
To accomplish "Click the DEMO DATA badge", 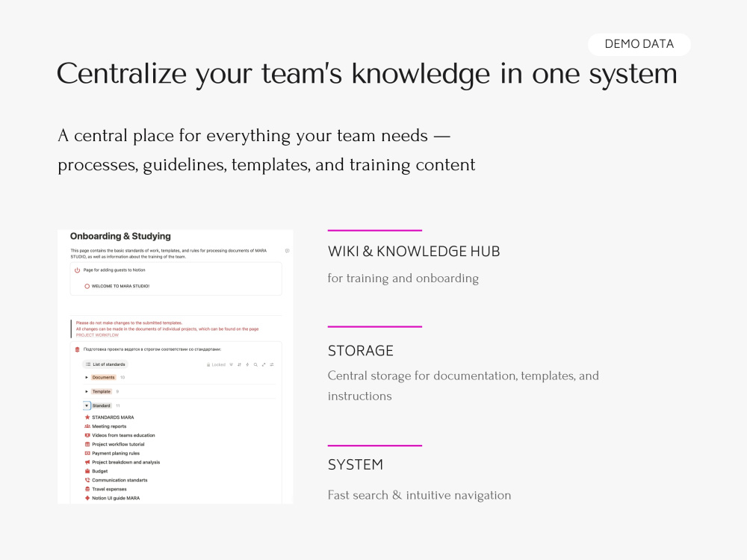I will point(639,44).
